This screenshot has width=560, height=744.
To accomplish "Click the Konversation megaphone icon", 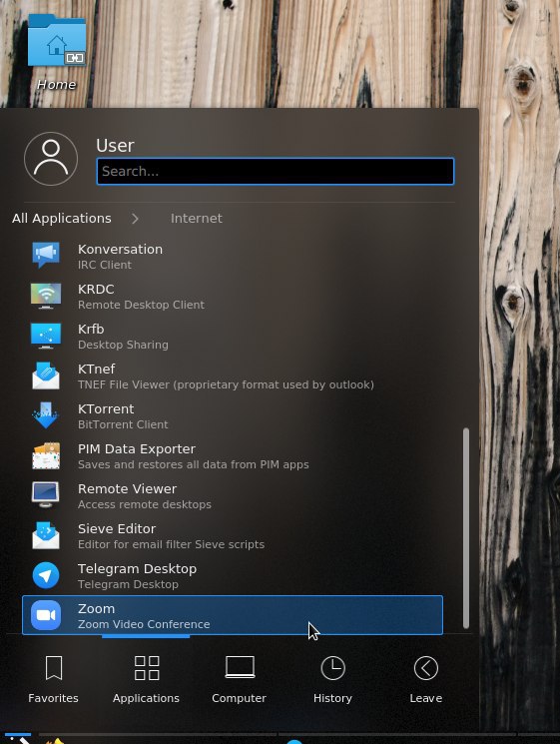I will 46,256.
